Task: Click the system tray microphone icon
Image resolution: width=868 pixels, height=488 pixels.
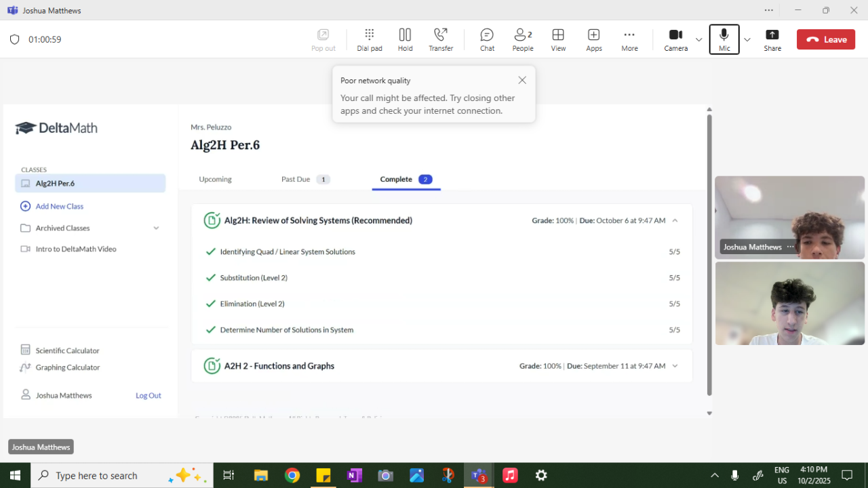Action: click(735, 475)
